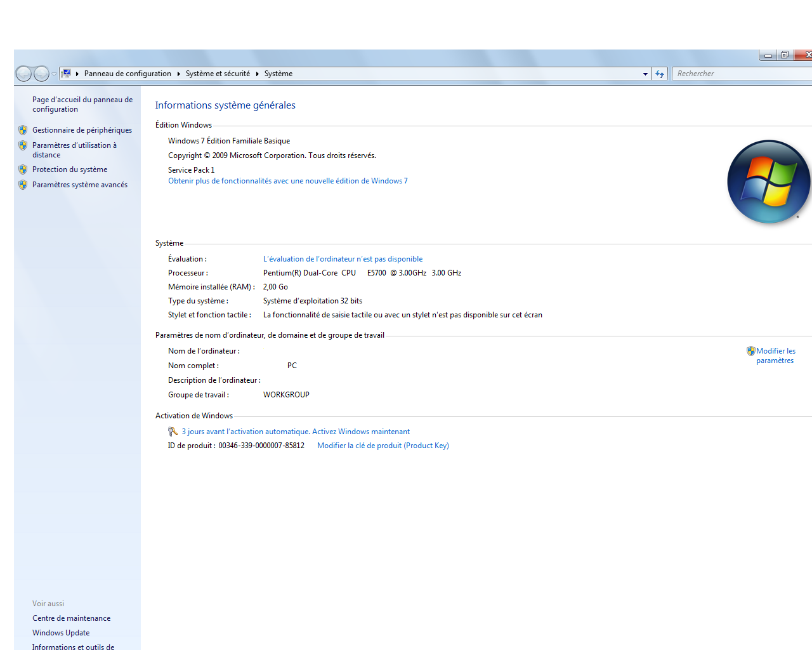Click Modifier la clé de produit link

click(383, 446)
